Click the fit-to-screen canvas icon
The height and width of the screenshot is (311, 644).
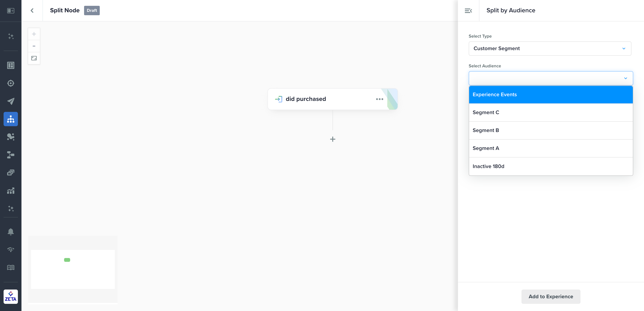tap(34, 58)
